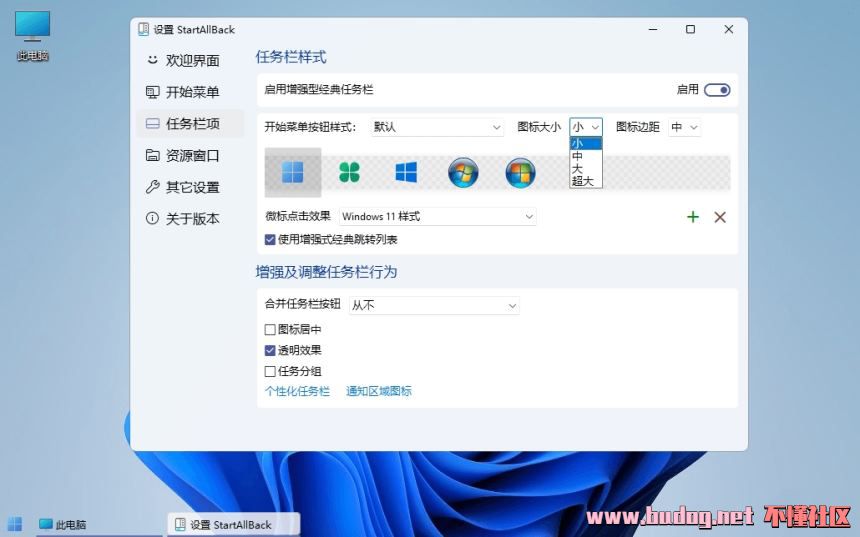Maximize the StartAllBack settings window
860x537 pixels.
[x=691, y=29]
